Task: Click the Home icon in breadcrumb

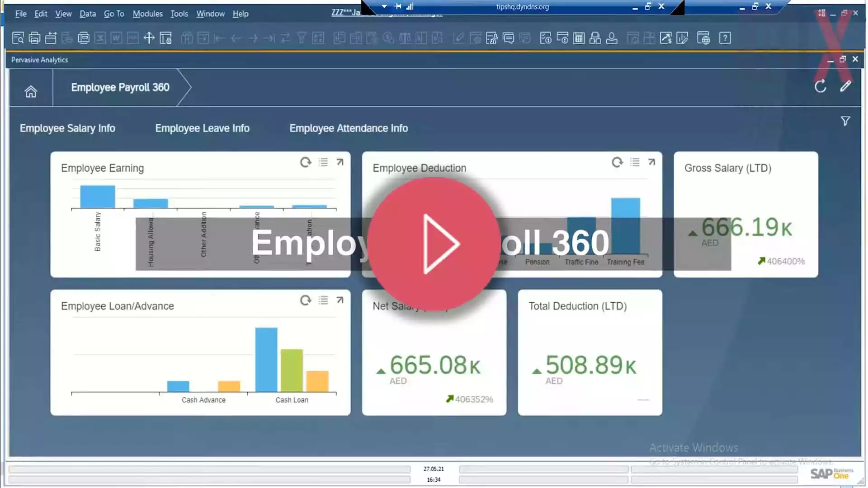Action: (x=31, y=91)
